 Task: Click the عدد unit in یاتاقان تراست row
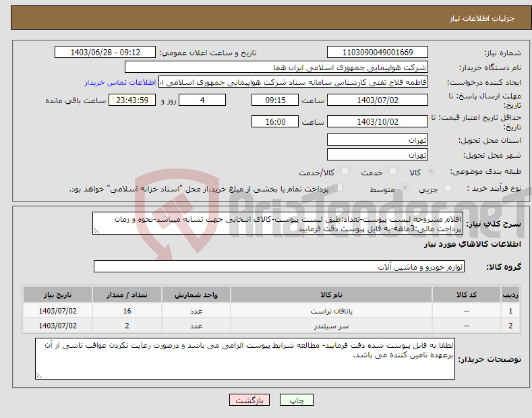point(196,311)
